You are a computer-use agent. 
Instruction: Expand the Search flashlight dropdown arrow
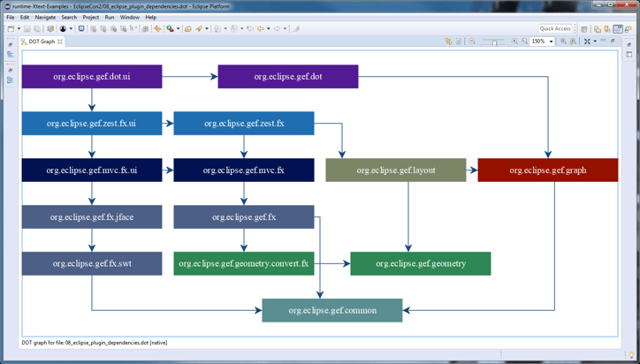pos(207,28)
